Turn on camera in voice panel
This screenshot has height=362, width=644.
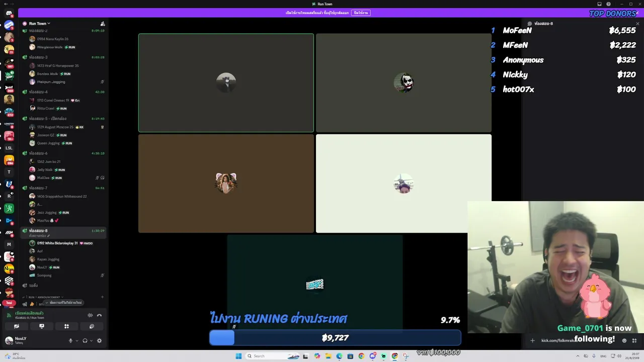coord(17,326)
